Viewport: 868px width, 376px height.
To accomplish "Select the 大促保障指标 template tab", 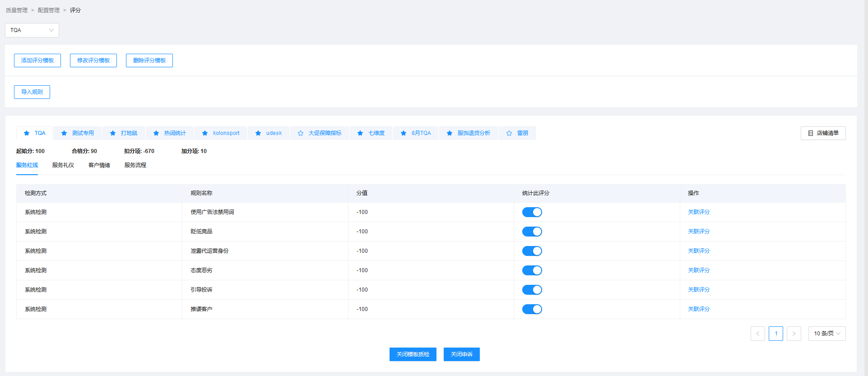I will click(x=320, y=133).
